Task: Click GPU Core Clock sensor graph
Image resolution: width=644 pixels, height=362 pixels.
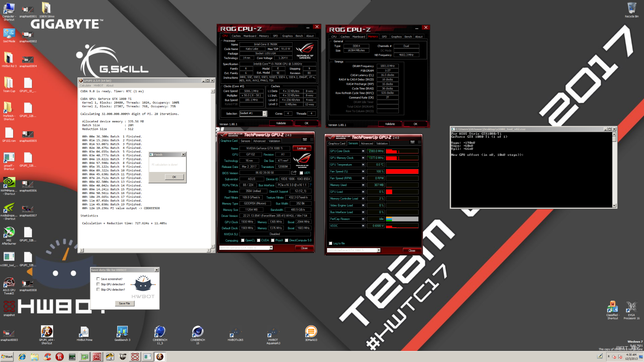Action: pyautogui.click(x=402, y=151)
